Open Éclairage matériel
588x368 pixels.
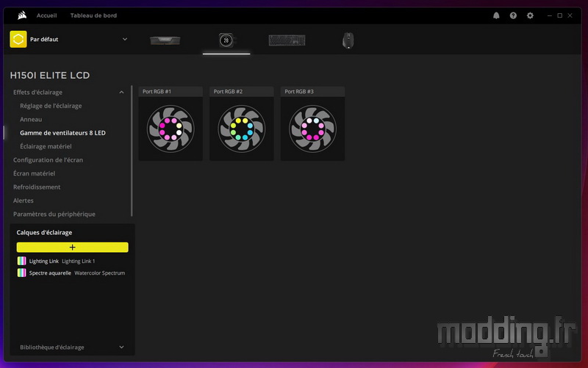[x=46, y=146]
